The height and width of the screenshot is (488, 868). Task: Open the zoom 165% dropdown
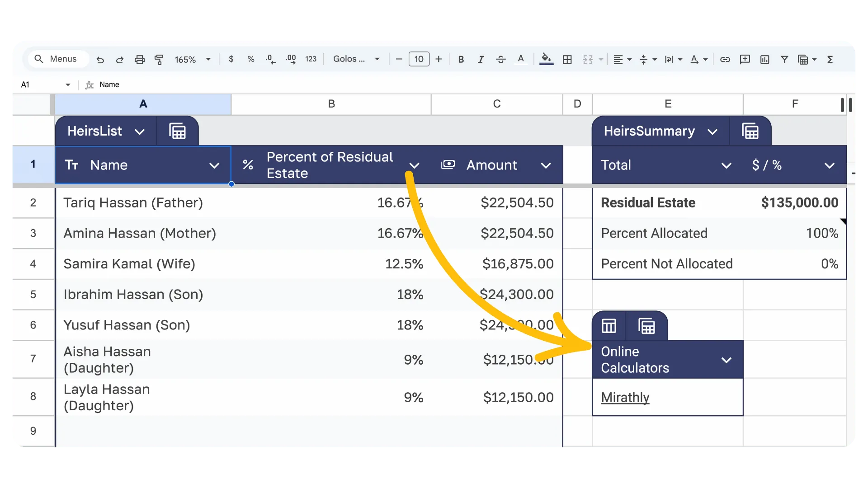(193, 59)
